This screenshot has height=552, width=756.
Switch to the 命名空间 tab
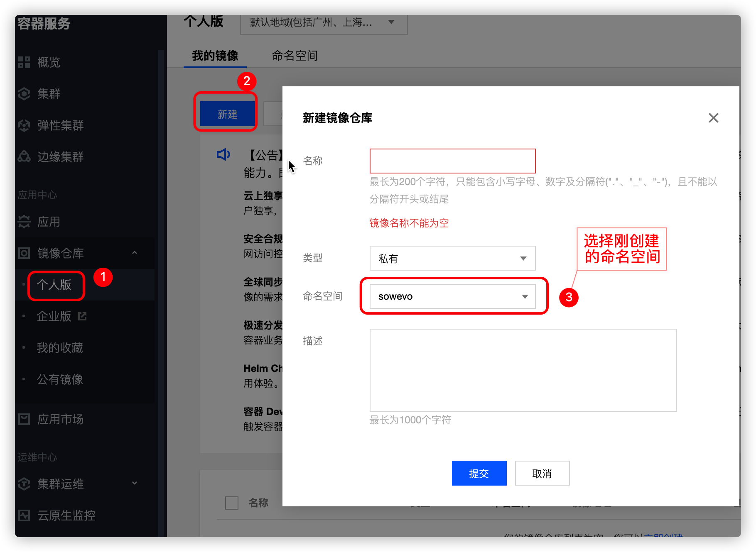pos(295,56)
